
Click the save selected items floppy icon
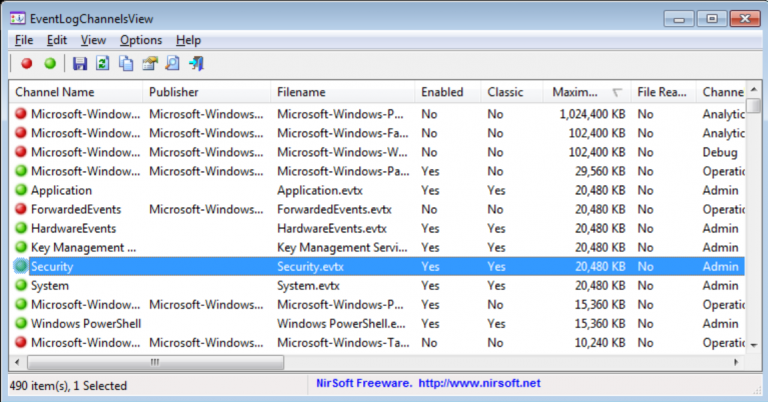coord(80,64)
